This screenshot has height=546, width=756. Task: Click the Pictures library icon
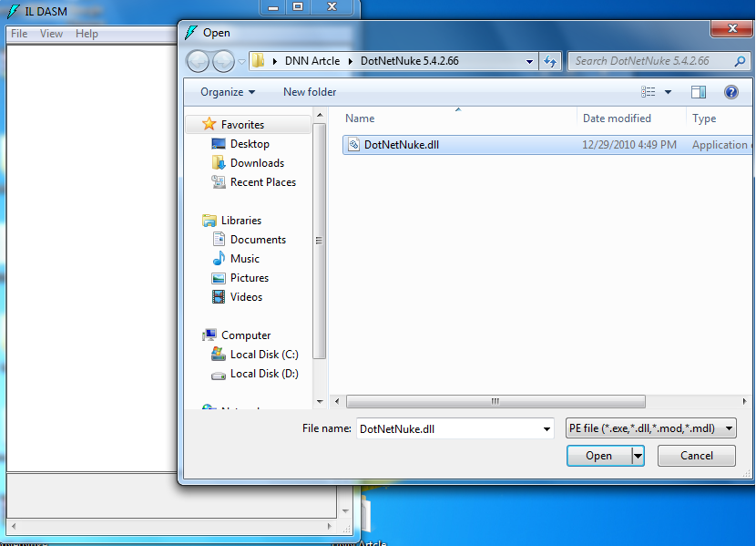pyautogui.click(x=219, y=278)
